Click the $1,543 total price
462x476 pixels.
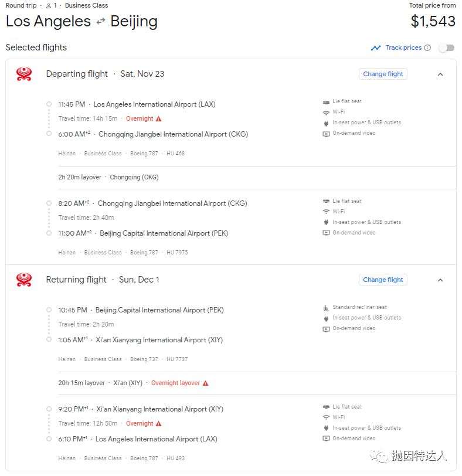433,21
